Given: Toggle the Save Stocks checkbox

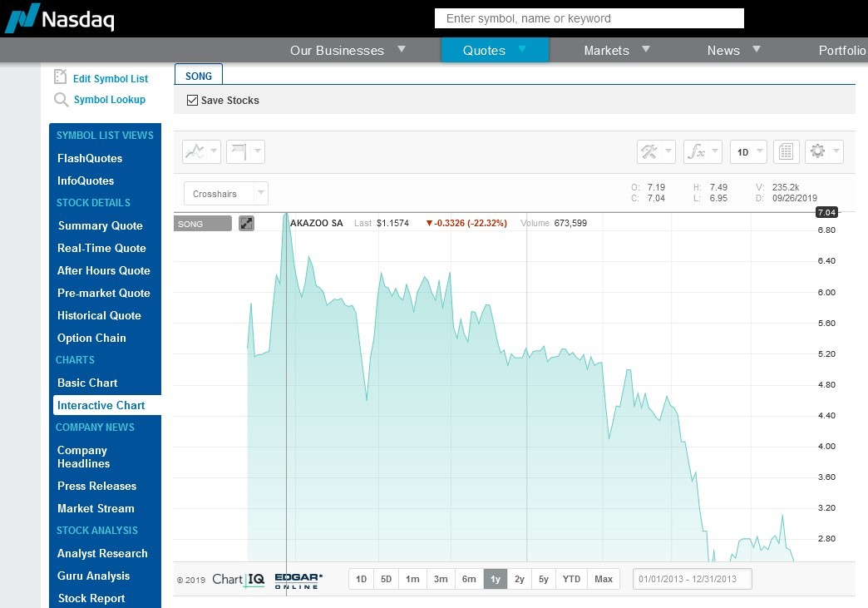Looking at the screenshot, I should (193, 101).
